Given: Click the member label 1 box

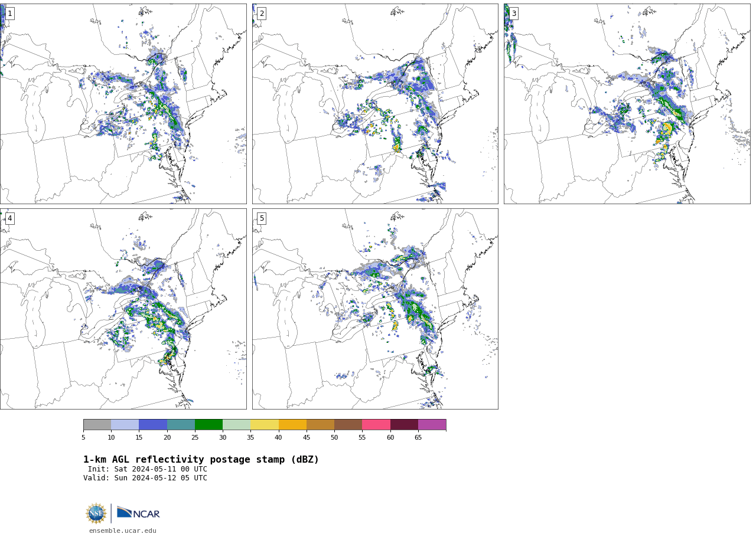Looking at the screenshot, I should [x=9, y=14].
